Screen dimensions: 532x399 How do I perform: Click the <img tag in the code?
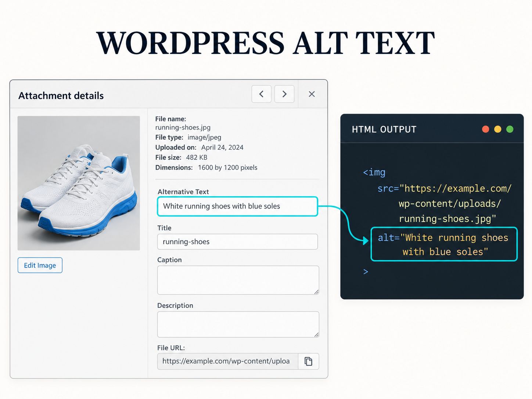pyautogui.click(x=374, y=172)
